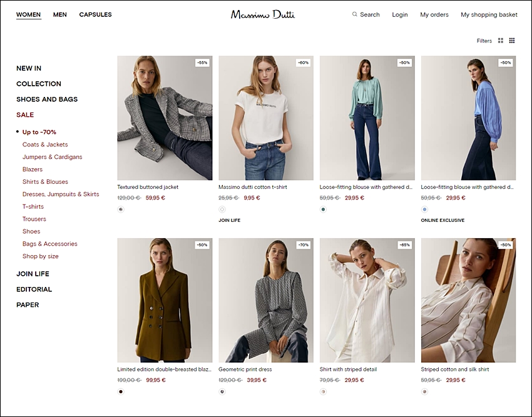This screenshot has height=417, width=532.
Task: Click the -65% discount badge
Action: pyautogui.click(x=404, y=245)
